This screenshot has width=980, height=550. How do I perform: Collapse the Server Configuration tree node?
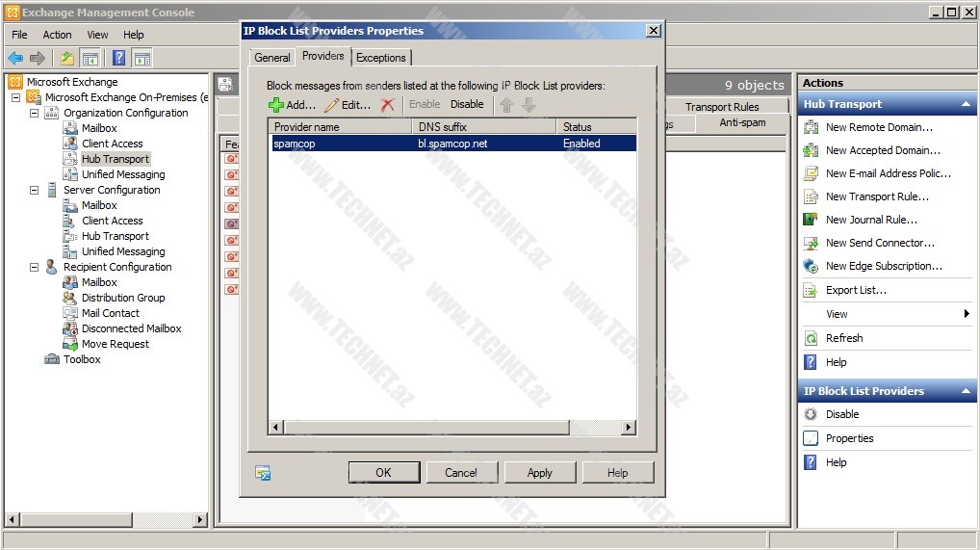(35, 190)
